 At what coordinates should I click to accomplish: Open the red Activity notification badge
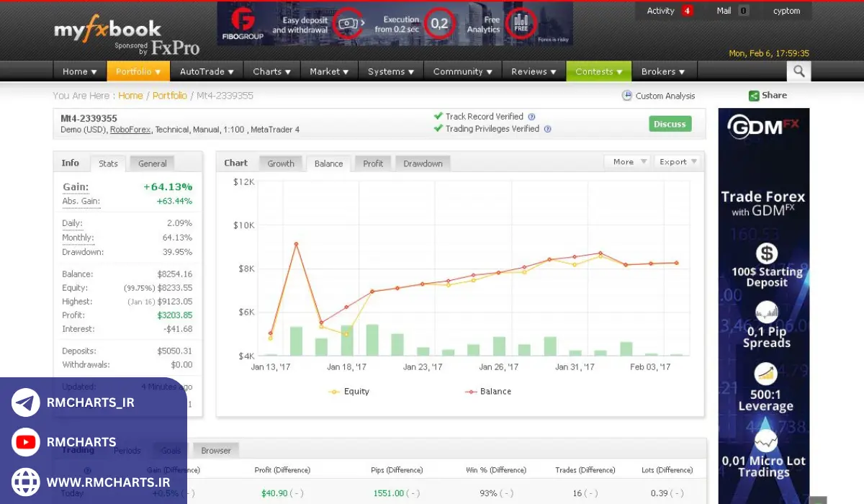point(687,11)
